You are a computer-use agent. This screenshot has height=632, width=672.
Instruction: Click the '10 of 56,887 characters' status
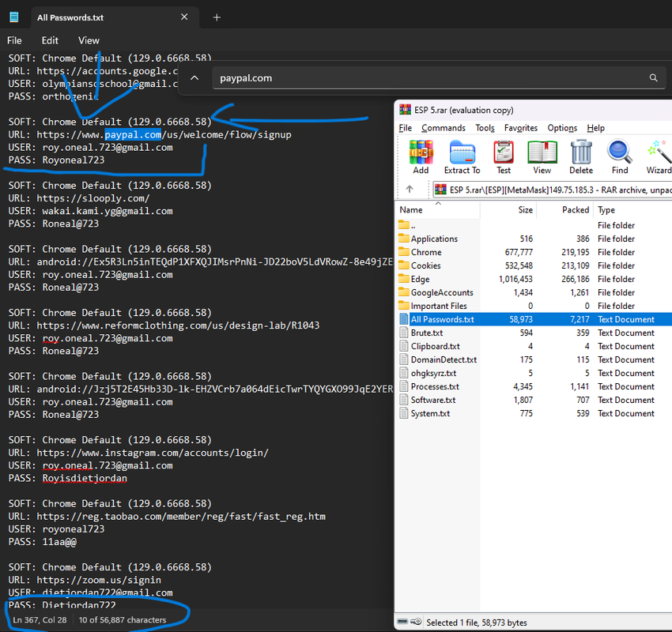122,619
